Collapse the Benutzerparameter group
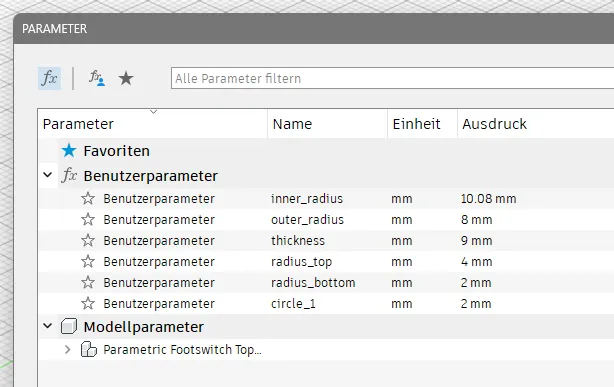 coord(48,175)
